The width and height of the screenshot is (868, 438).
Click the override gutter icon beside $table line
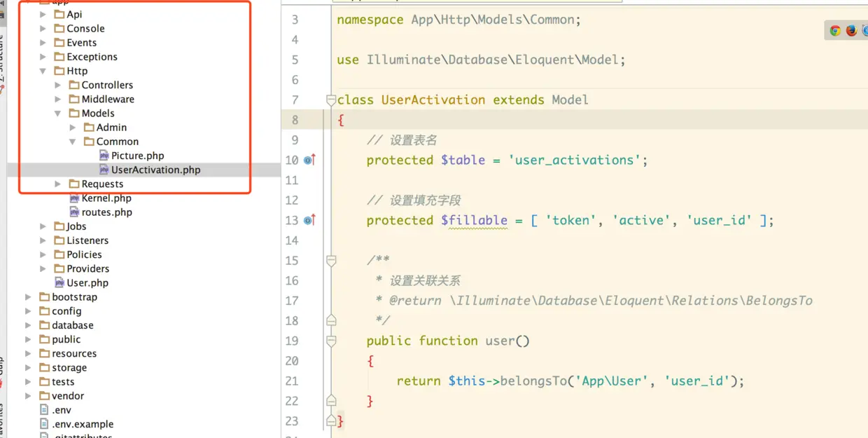(x=309, y=160)
